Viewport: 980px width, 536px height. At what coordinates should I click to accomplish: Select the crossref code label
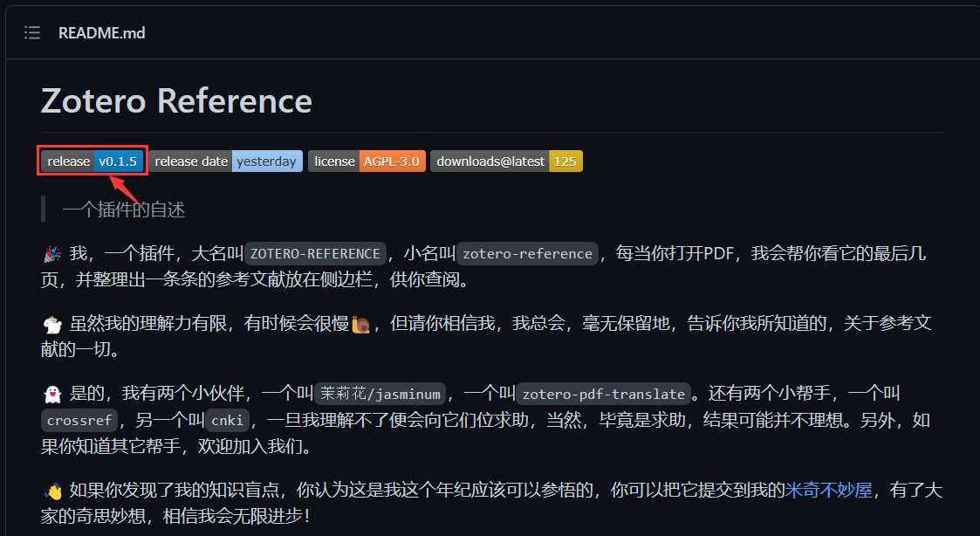pos(79,420)
